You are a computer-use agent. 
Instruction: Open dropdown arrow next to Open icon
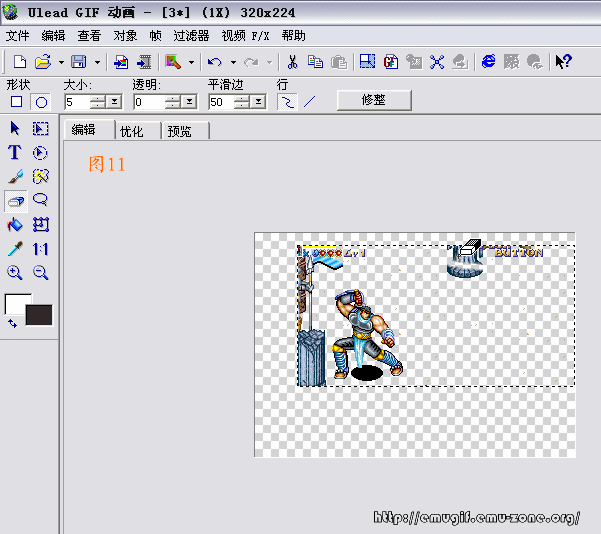tap(61, 62)
